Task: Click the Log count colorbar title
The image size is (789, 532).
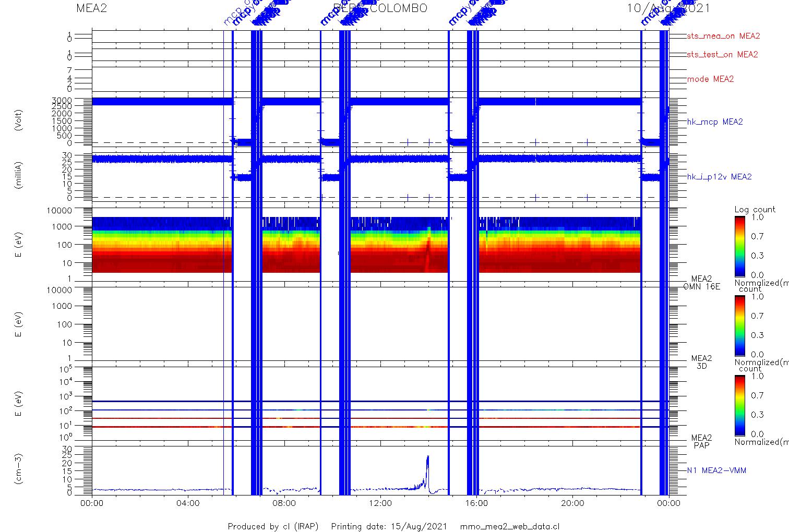Action: coord(755,210)
